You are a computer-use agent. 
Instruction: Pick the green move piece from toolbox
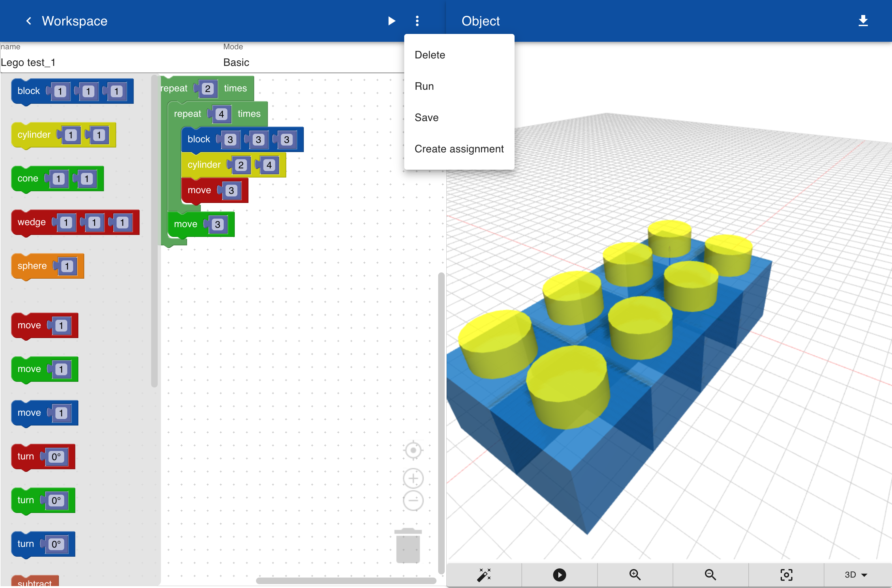29,369
